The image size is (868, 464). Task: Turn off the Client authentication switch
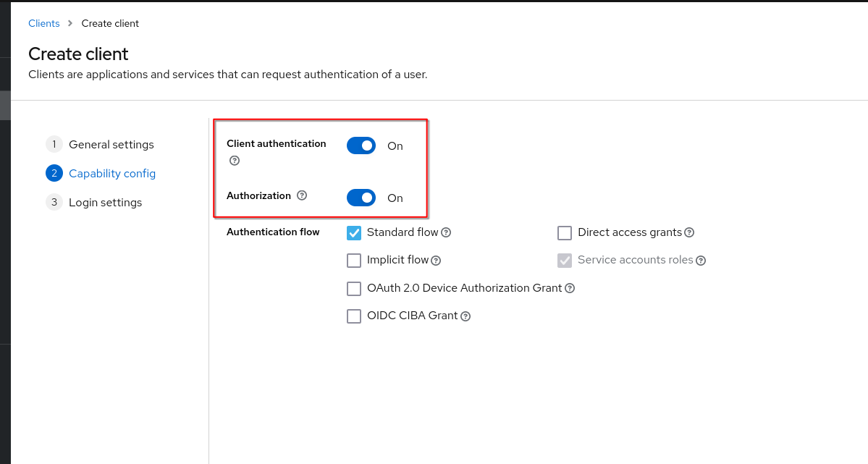pyautogui.click(x=361, y=145)
